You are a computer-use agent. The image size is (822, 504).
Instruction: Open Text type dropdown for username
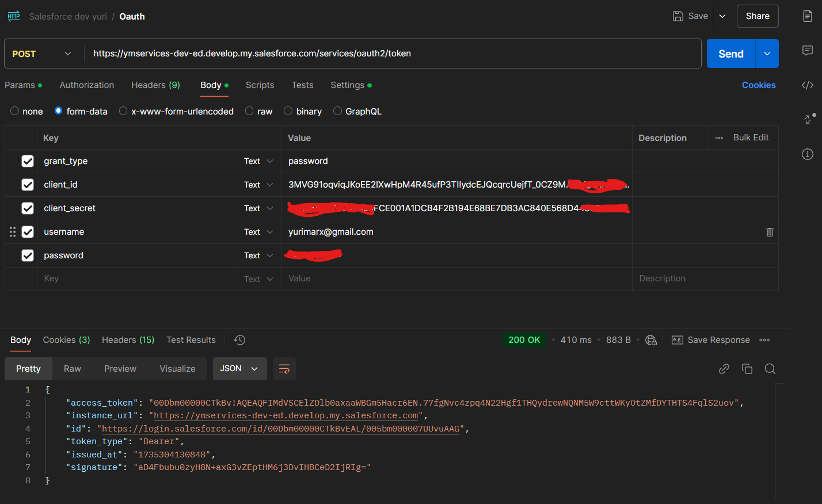point(259,232)
